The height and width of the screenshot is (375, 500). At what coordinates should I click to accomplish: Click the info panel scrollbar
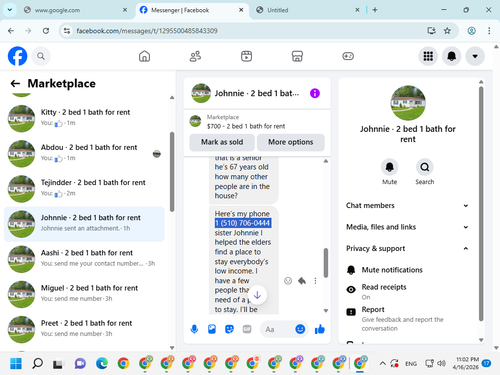click(481, 203)
